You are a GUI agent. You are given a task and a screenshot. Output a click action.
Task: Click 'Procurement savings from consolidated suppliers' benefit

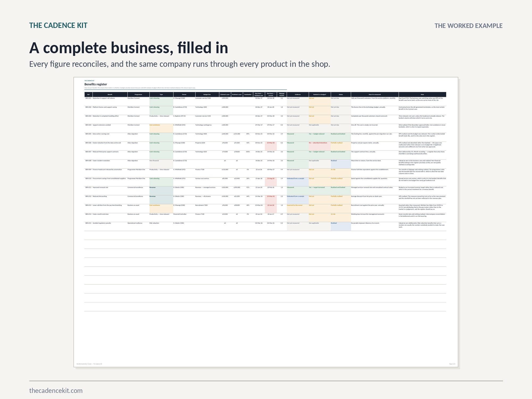[x=109, y=178]
